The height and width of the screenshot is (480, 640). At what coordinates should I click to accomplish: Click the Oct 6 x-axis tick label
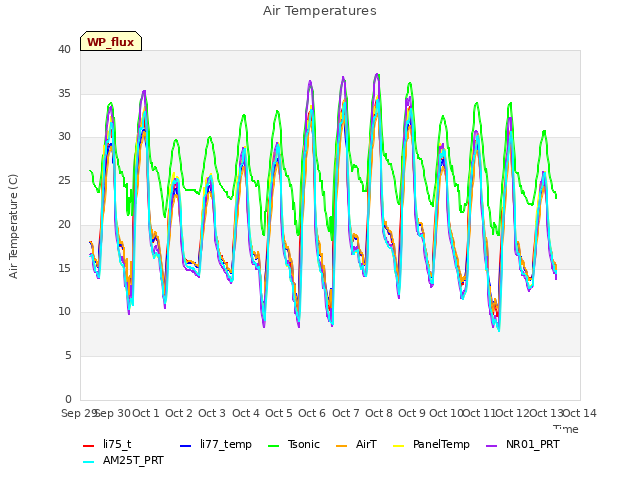click(x=312, y=413)
